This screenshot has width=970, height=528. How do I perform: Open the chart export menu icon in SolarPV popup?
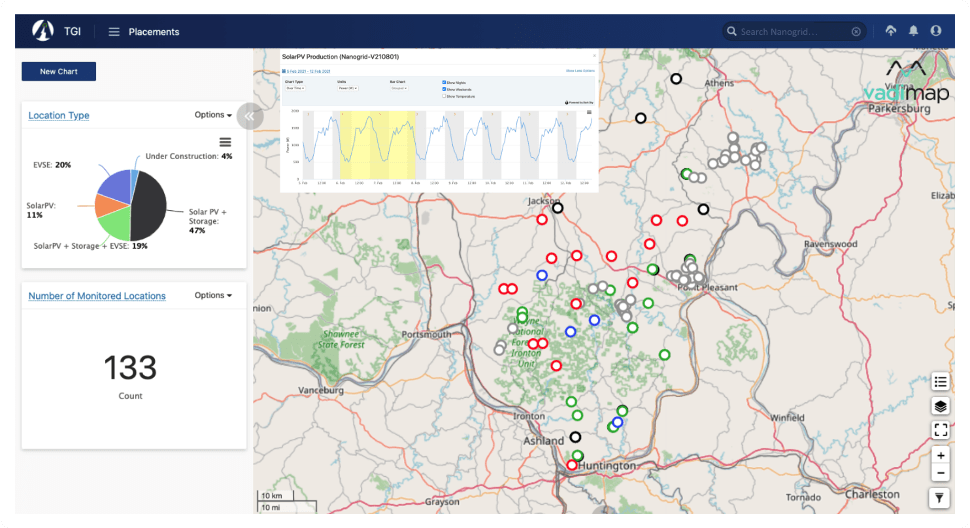[589, 112]
